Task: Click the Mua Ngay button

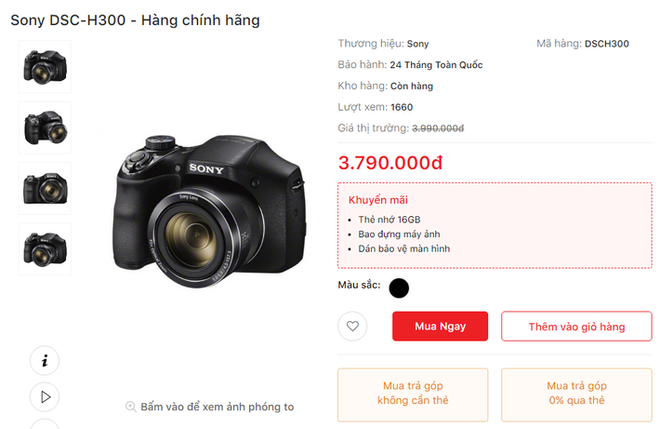Action: tap(440, 326)
